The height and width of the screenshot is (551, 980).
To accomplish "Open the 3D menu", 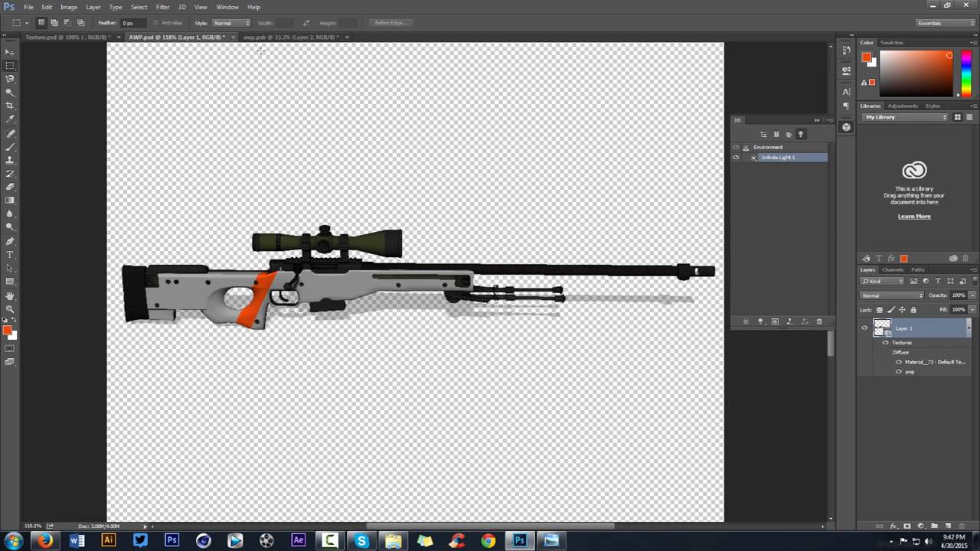I will pos(182,7).
